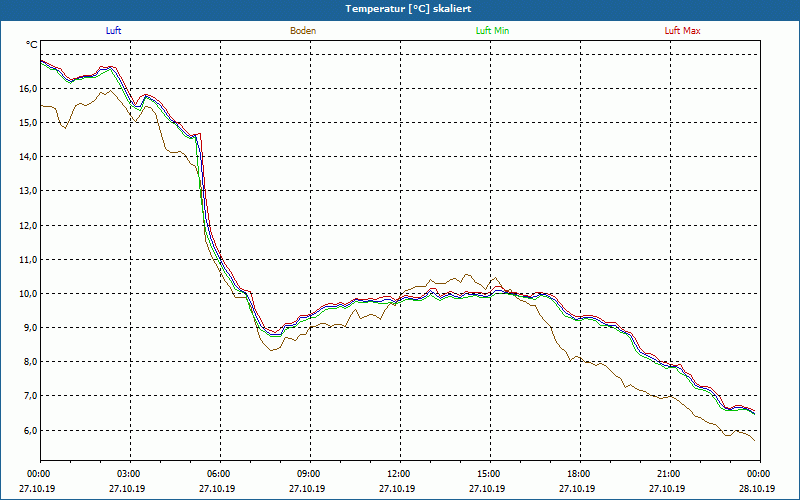Click the '10,0' y-axis value
This screenshot has width=800, height=500.
coord(29,294)
